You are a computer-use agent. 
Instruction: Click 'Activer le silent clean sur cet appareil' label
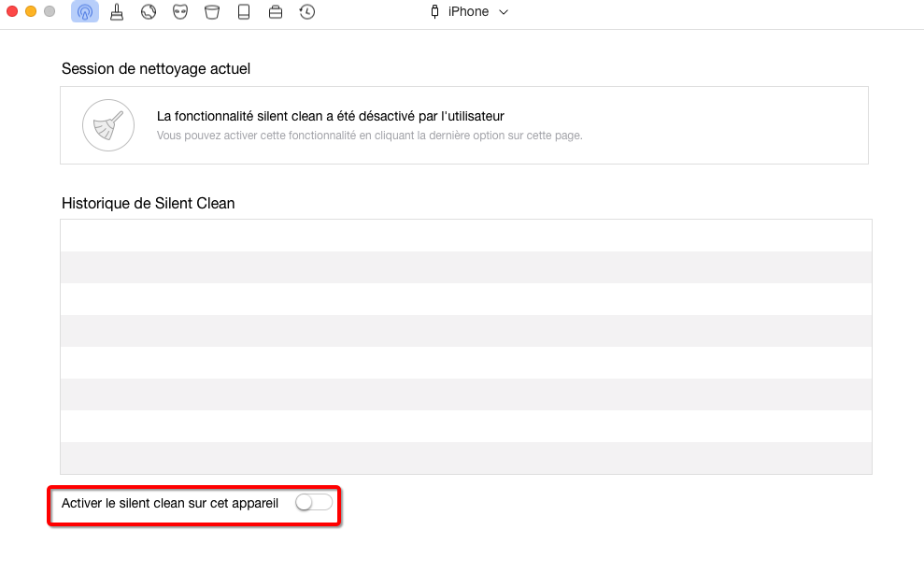point(170,504)
